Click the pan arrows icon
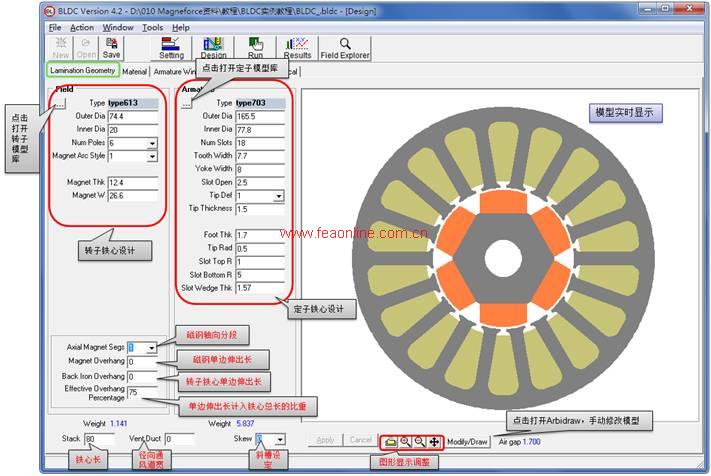 [434, 441]
